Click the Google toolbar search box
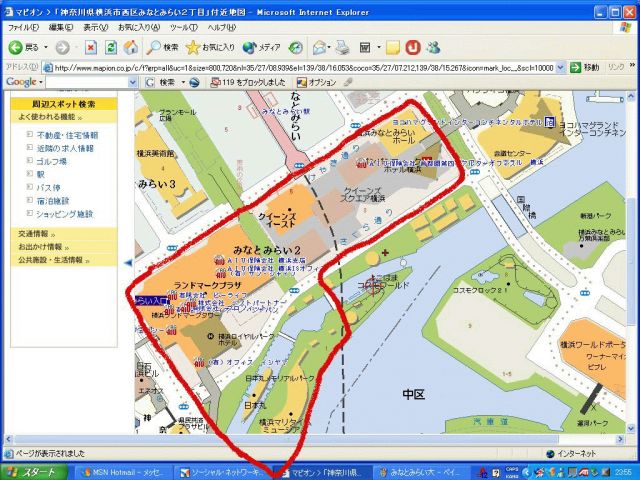This screenshot has height=480, width=640. click(x=87, y=82)
